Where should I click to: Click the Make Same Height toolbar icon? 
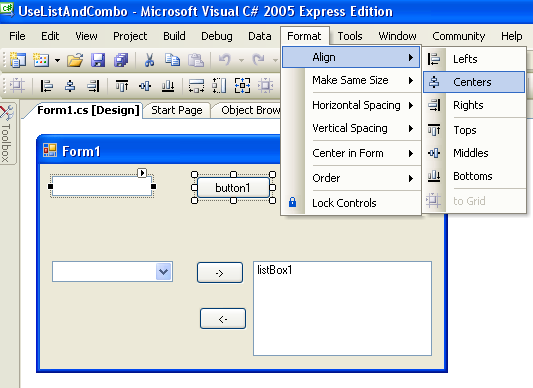coord(219,85)
